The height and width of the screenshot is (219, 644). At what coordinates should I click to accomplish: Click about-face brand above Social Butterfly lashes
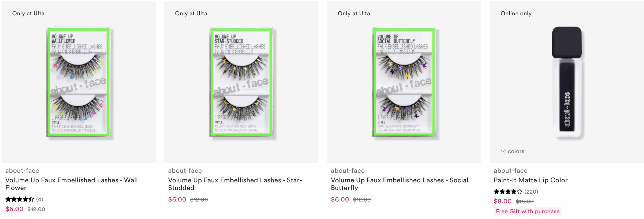[x=348, y=170]
